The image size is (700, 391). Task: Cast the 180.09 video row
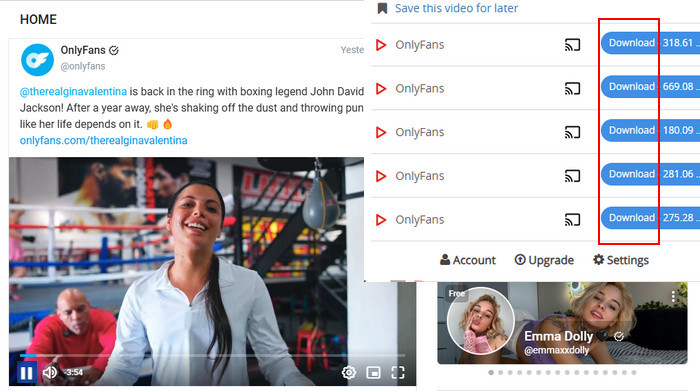point(572,132)
